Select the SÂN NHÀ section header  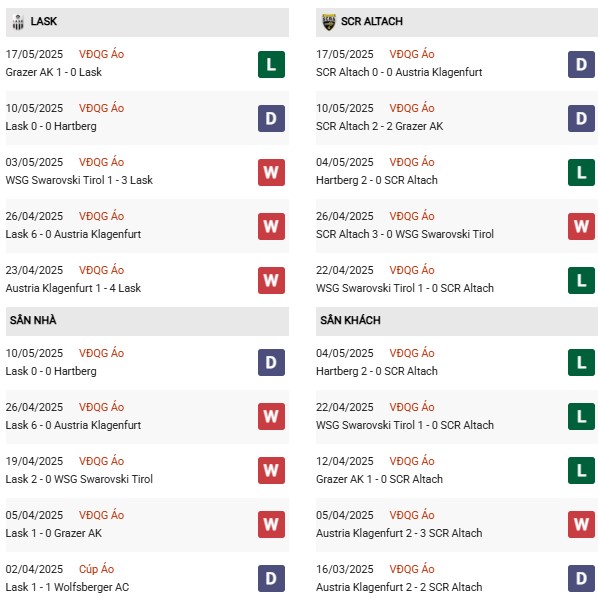[x=147, y=321]
